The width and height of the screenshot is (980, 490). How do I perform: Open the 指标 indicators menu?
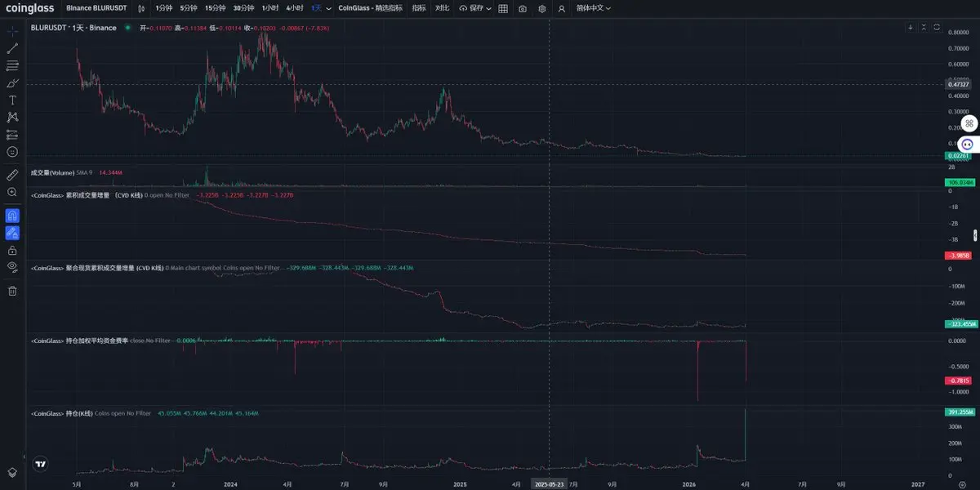pyautogui.click(x=419, y=8)
